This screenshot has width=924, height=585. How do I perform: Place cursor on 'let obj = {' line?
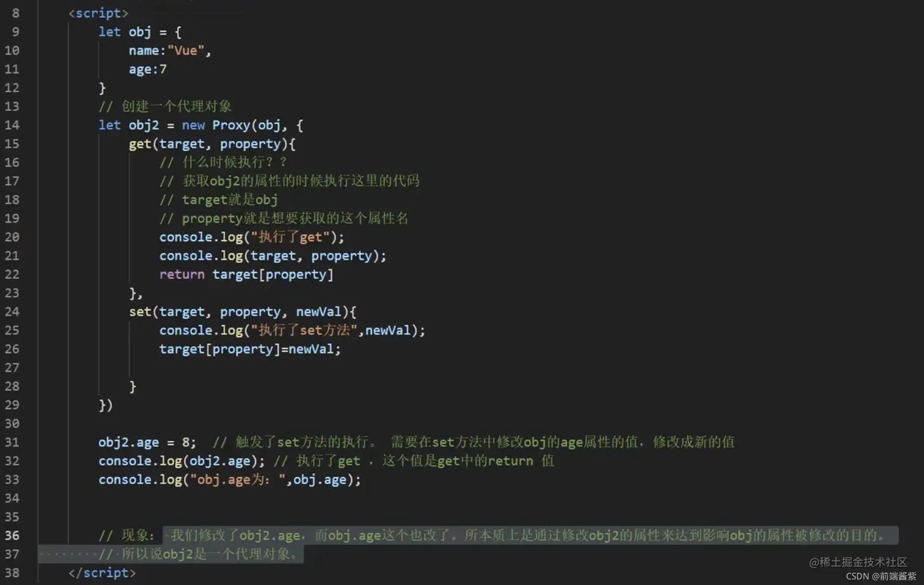tap(140, 32)
